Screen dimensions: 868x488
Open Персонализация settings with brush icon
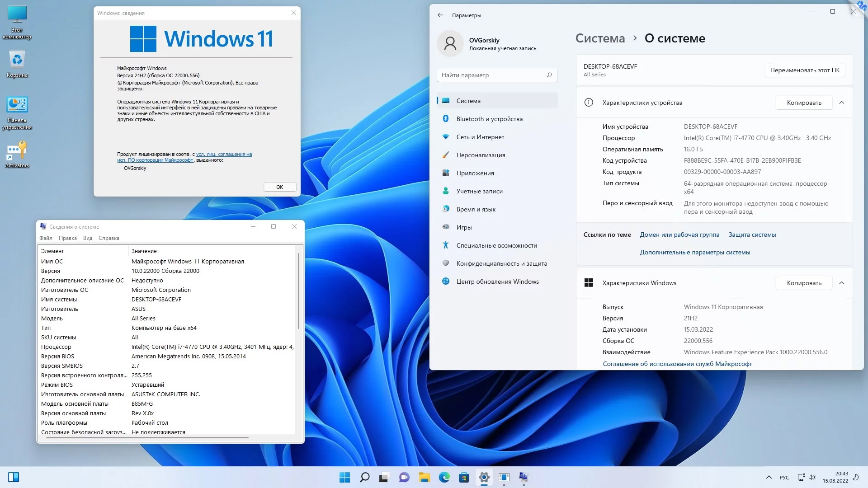pos(480,155)
